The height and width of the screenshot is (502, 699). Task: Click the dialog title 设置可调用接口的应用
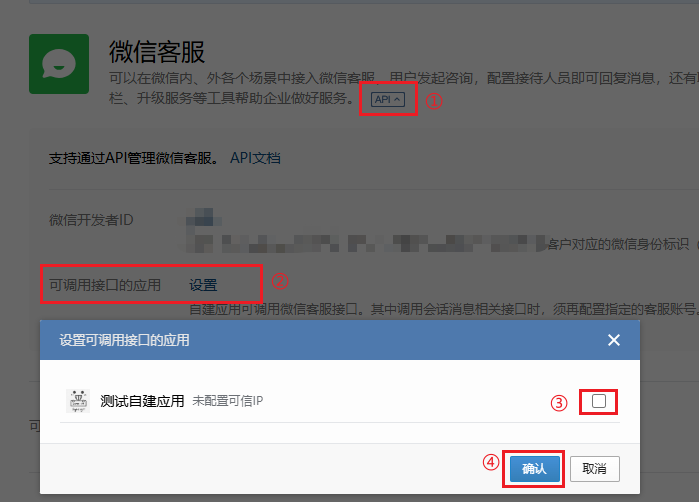pos(124,340)
